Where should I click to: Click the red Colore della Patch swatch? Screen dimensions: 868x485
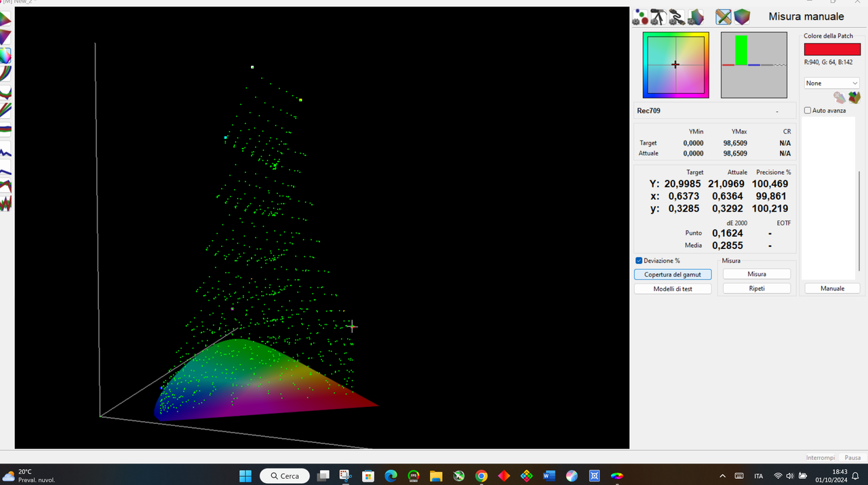[x=832, y=50]
